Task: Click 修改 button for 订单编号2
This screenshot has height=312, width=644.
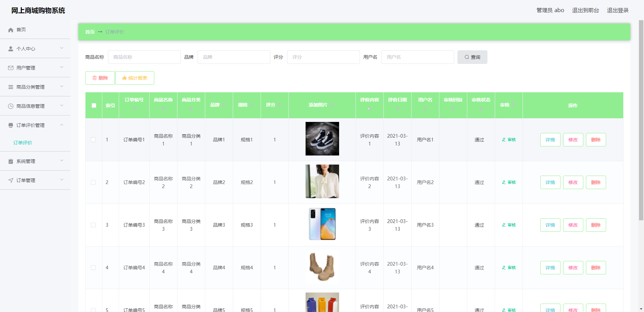Action: pos(573,182)
